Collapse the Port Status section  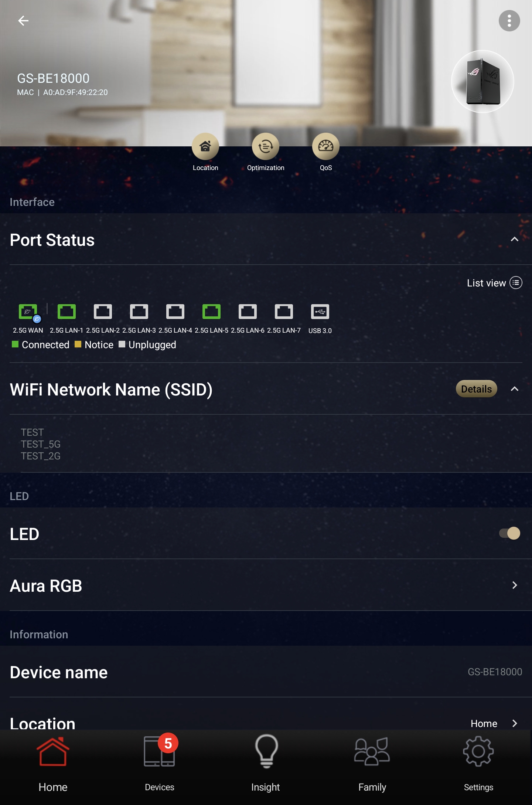pyautogui.click(x=514, y=240)
